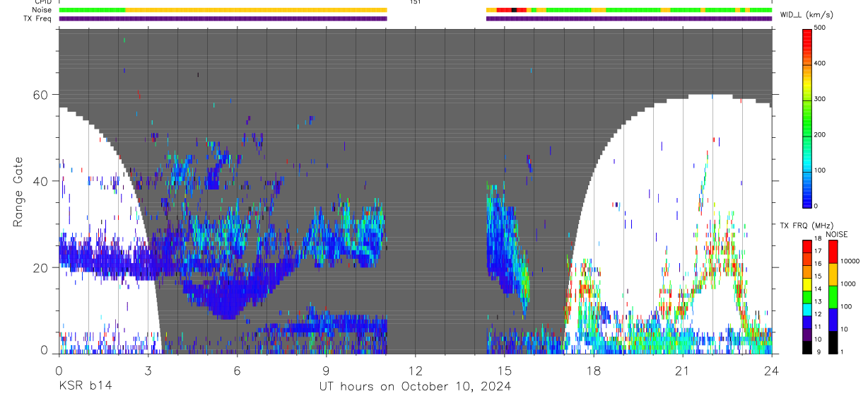Click the 200 value on width colorbar
Image resolution: width=868 pixels, height=401 pixels.
[x=821, y=134]
